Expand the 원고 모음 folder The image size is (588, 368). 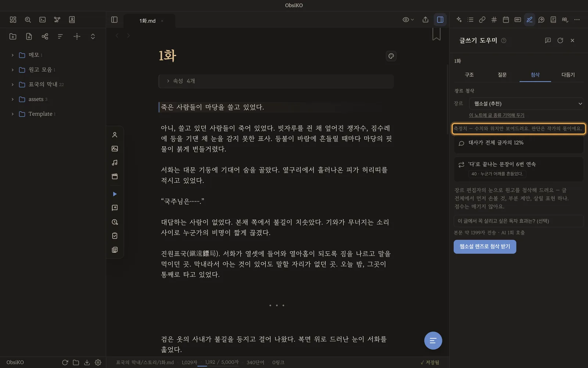coord(12,70)
